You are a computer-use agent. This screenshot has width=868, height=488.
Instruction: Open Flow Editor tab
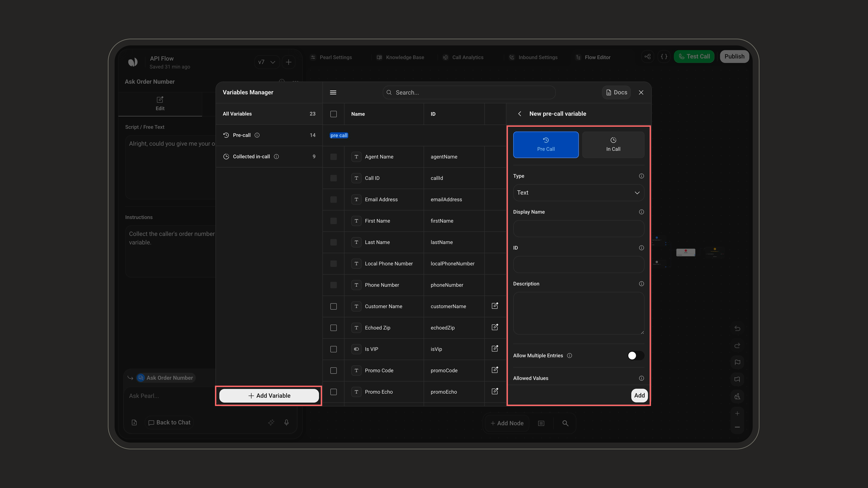pos(593,57)
